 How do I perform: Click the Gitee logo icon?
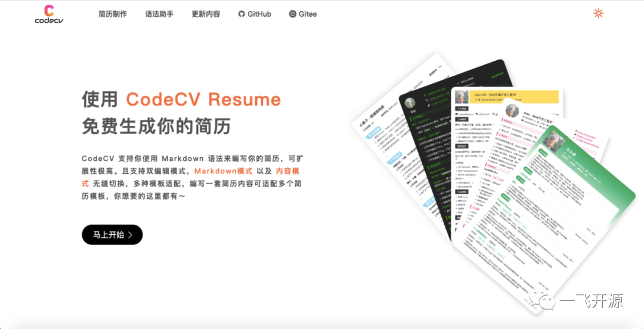(292, 14)
